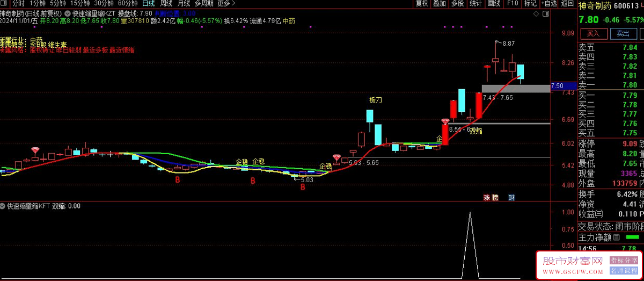Image resolution: width=644 pixels, height=281 pixels.
Task: Click the 板刀 signal label
Action: [x=376, y=100]
